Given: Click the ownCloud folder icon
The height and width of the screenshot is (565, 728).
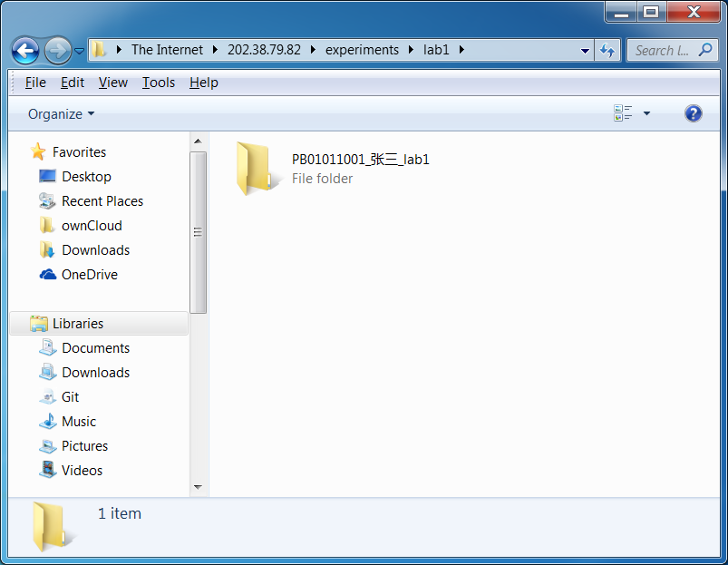Looking at the screenshot, I should tap(46, 225).
